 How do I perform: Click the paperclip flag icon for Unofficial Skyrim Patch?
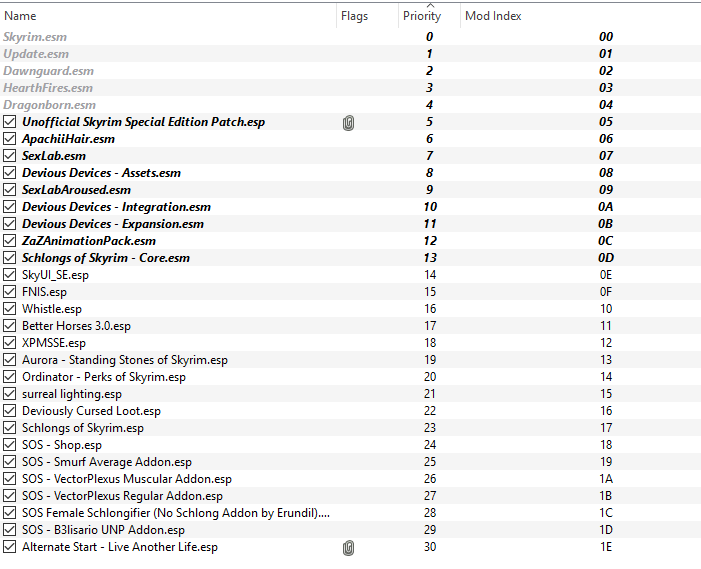(348, 122)
